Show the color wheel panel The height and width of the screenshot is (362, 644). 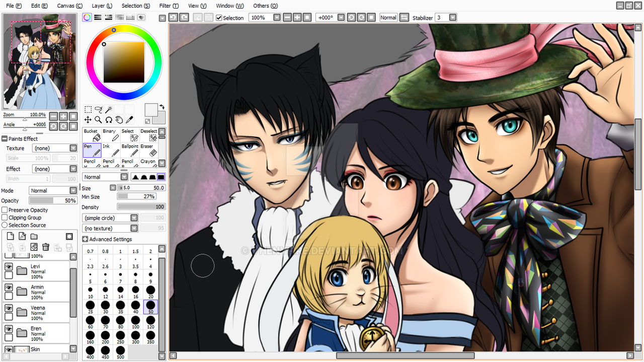pos(87,17)
